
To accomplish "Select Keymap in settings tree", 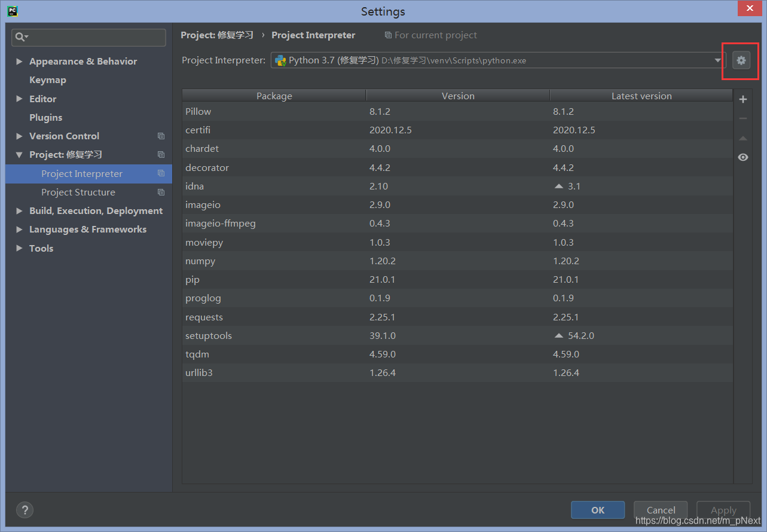I will coord(48,80).
